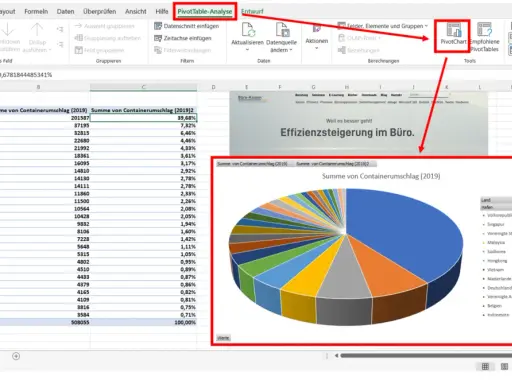Select the PivotTable-Analyse tab

(x=205, y=12)
